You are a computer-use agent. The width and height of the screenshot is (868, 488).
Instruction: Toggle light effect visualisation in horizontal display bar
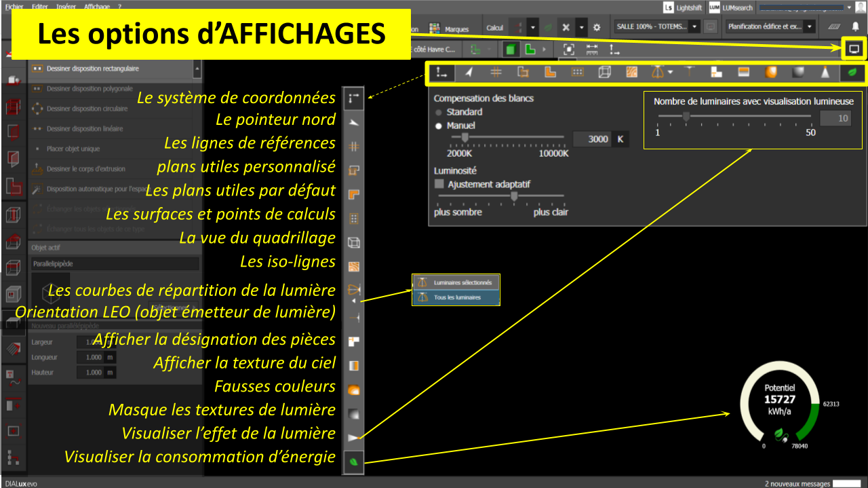[825, 73]
